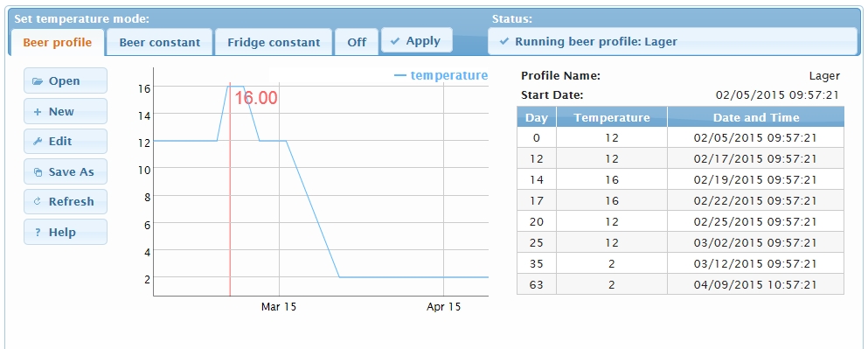Click the folder icon on Open button
The image size is (868, 349).
(x=38, y=81)
